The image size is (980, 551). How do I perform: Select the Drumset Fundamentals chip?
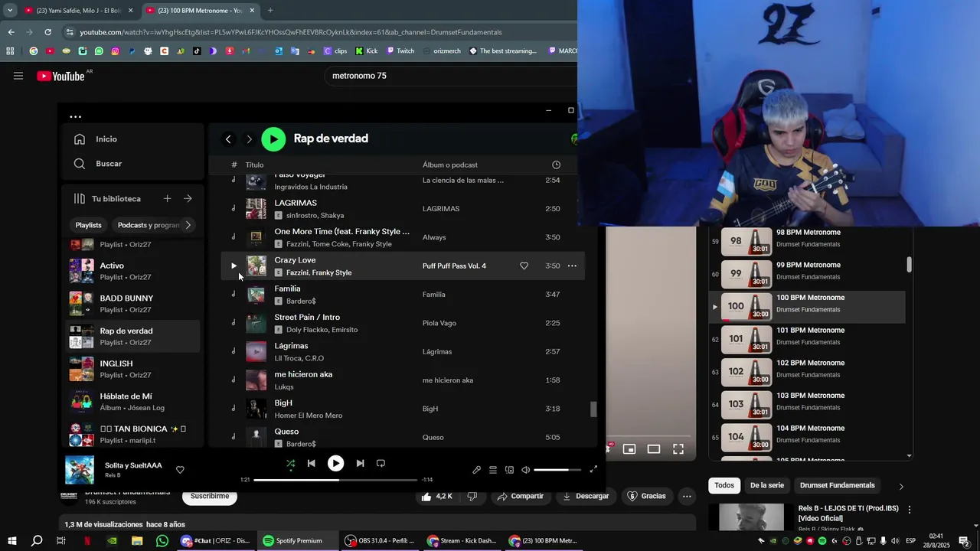[x=838, y=485]
